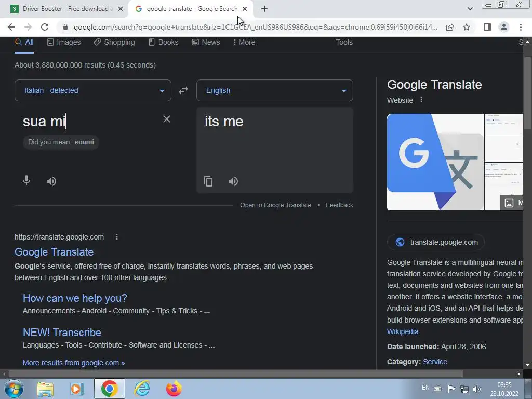Launch media player taskbar icon
The image size is (532, 399).
(77, 389)
